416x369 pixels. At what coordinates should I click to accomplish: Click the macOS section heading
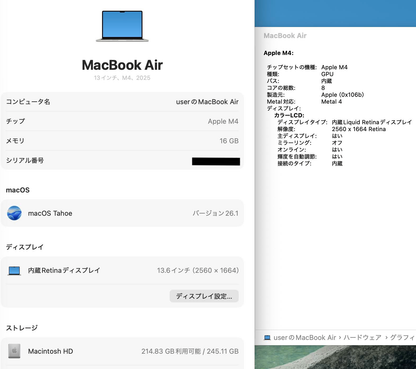[x=18, y=190]
